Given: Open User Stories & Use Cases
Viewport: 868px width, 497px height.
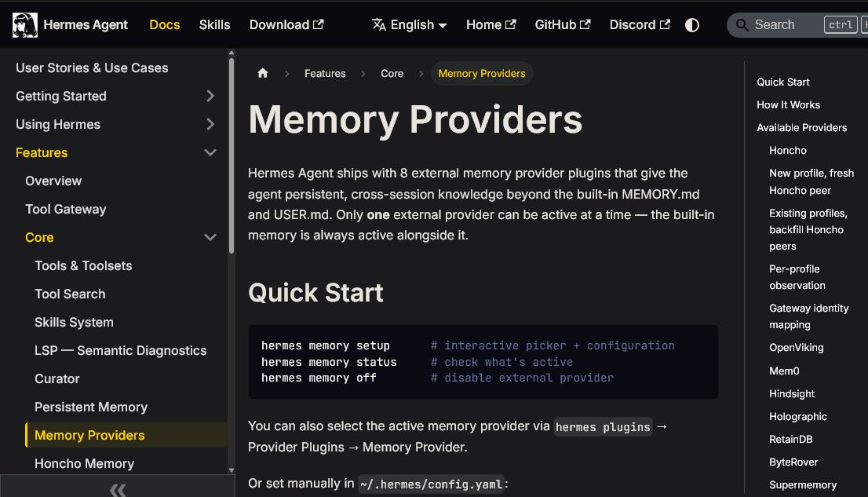Looking at the screenshot, I should pos(92,68).
